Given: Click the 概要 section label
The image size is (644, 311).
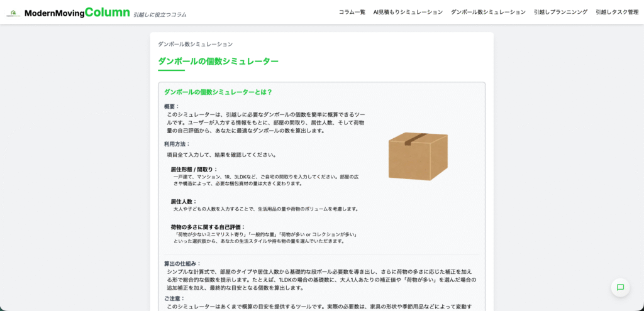Looking at the screenshot, I should (172, 106).
